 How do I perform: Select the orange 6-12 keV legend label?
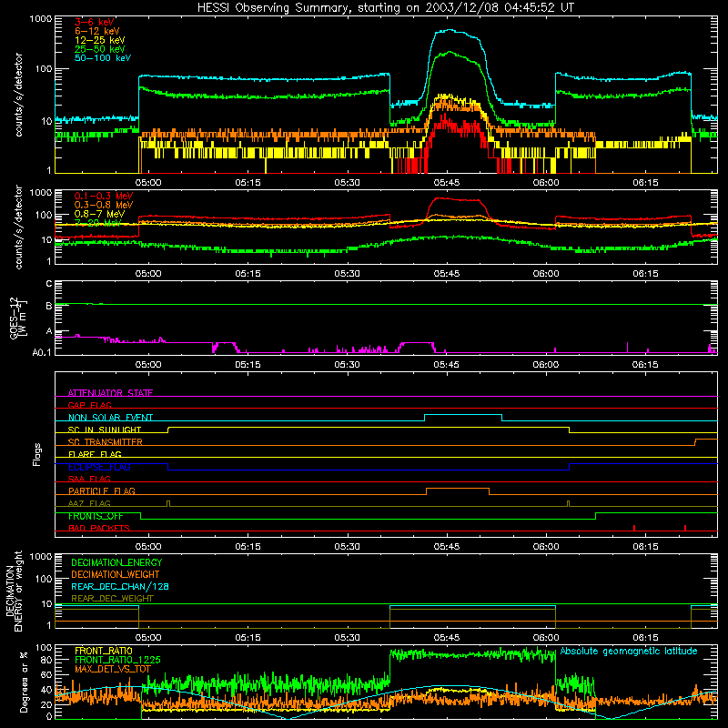click(97, 31)
